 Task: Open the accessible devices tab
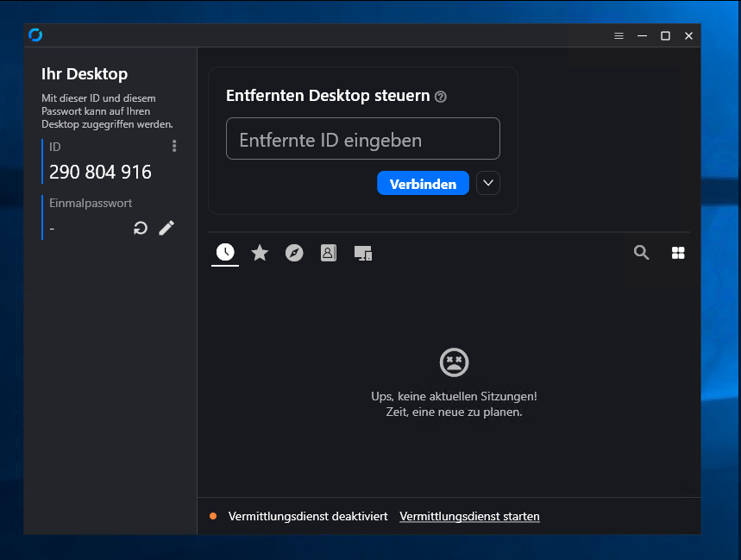click(363, 254)
